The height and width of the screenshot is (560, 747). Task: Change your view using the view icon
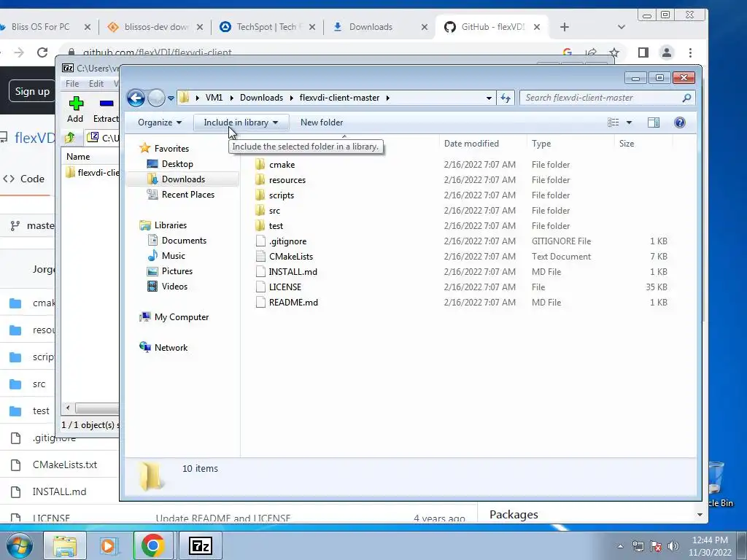pyautogui.click(x=613, y=122)
